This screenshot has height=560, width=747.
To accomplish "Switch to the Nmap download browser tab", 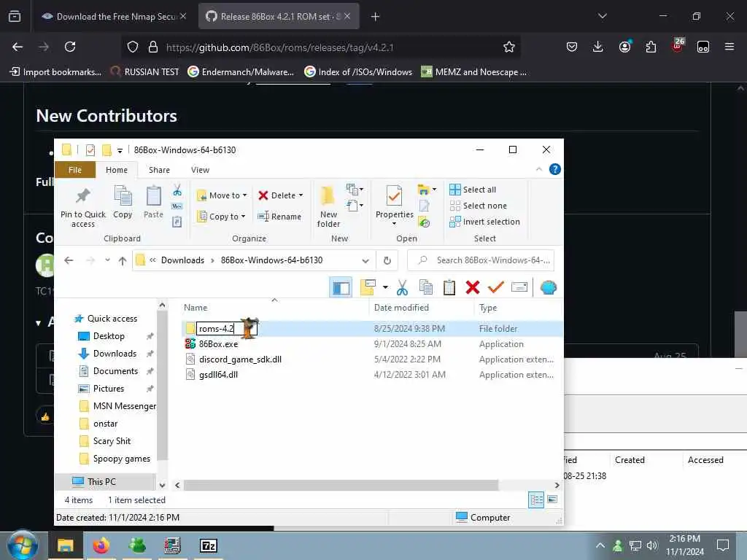I will [114, 17].
